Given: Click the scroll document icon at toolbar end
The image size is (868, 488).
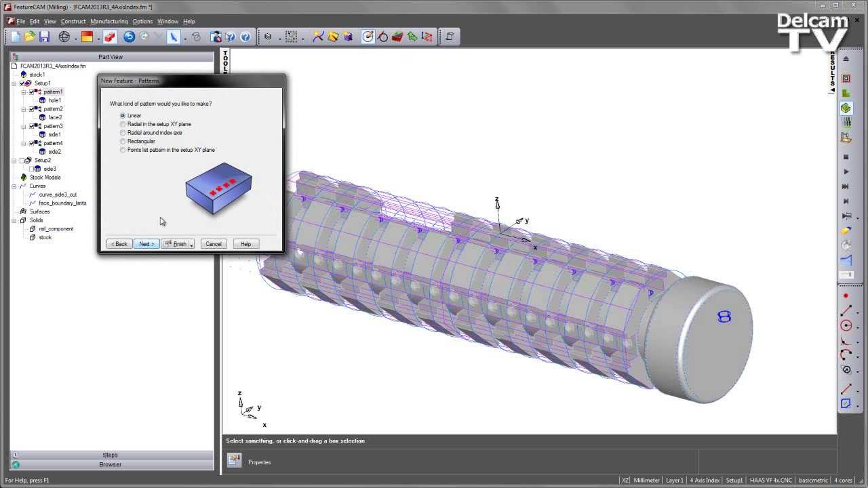Looking at the screenshot, I should point(450,37).
